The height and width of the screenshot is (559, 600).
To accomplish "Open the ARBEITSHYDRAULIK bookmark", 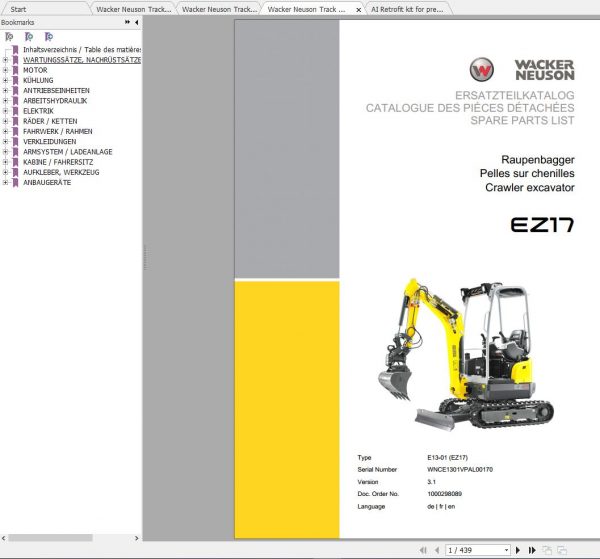I will point(55,101).
